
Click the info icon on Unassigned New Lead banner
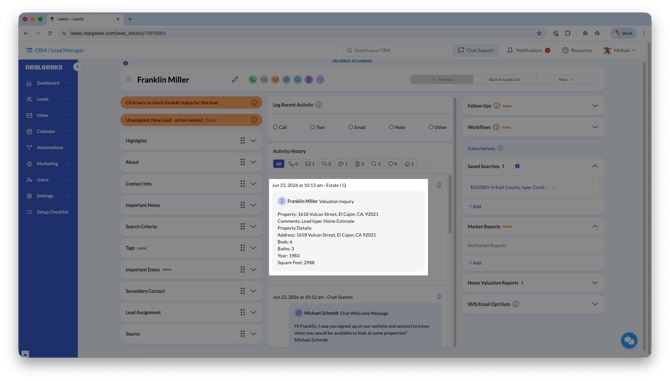[x=254, y=120]
